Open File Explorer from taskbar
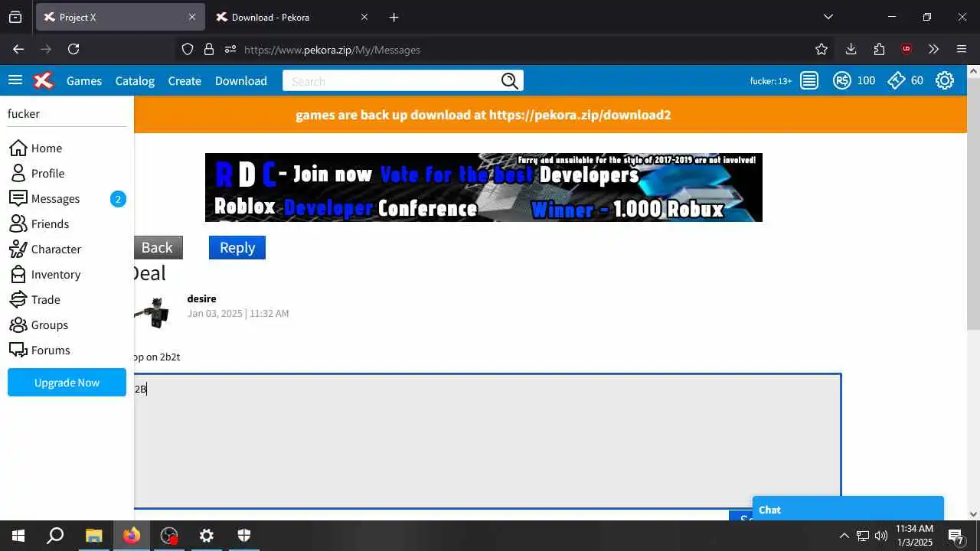The width and height of the screenshot is (980, 551). click(93, 536)
